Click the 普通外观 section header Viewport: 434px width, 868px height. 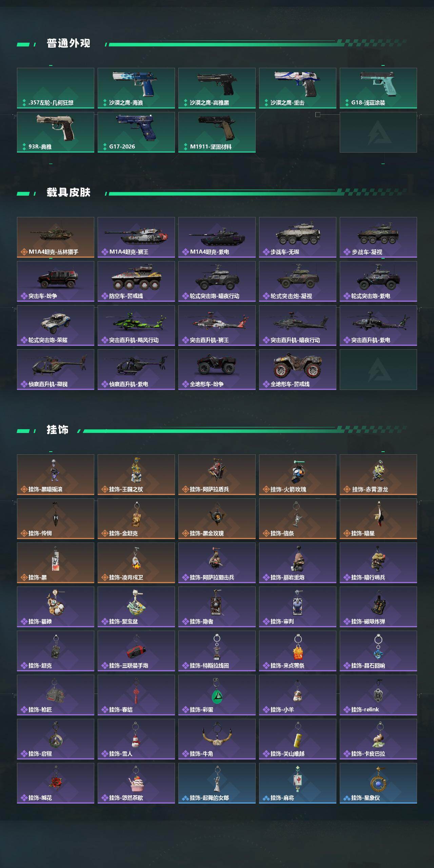(68, 43)
